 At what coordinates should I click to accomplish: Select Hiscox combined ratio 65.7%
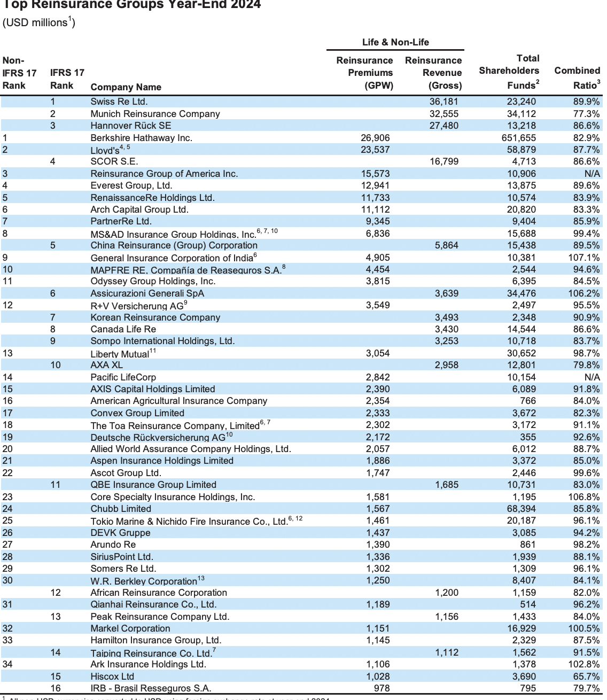587,676
